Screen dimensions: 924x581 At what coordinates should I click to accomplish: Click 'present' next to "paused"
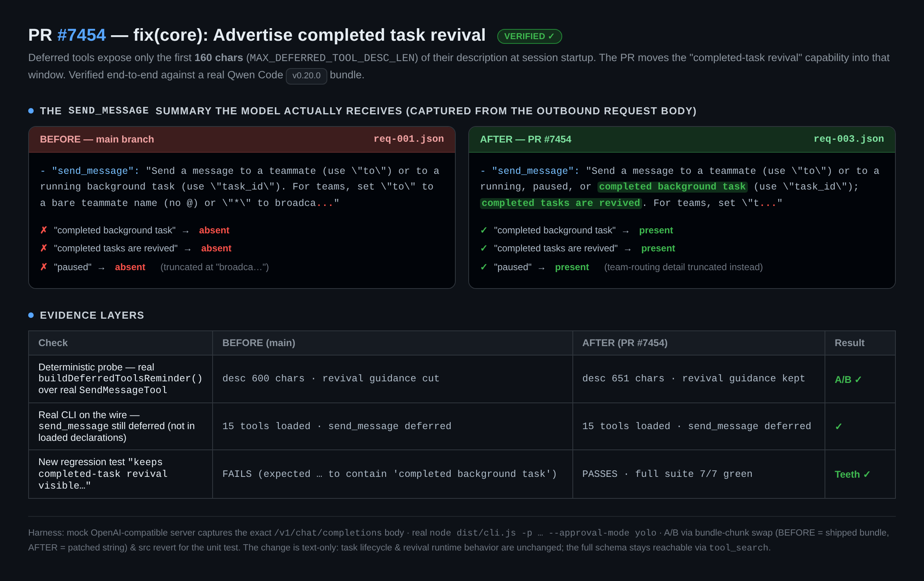[x=572, y=267]
